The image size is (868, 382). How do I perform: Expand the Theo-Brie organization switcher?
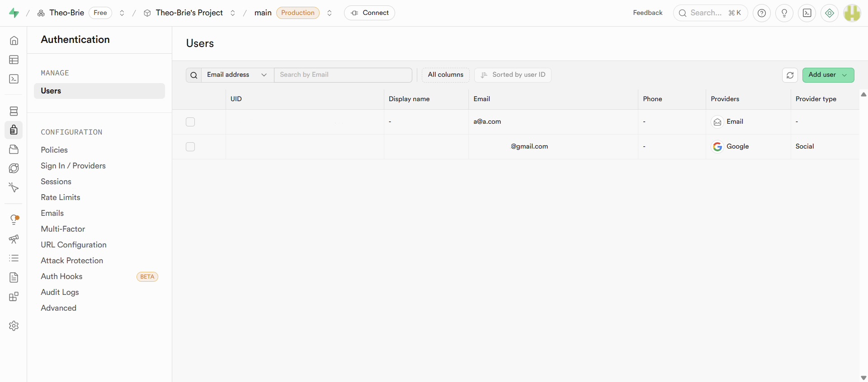point(122,13)
